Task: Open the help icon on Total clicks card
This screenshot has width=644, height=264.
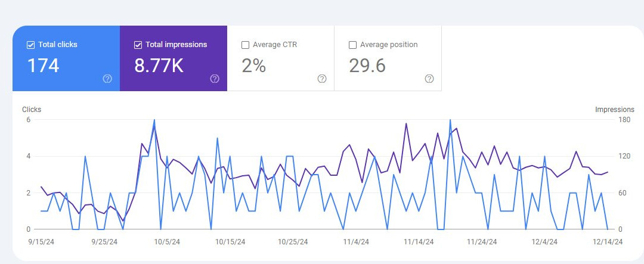Action: (107, 79)
